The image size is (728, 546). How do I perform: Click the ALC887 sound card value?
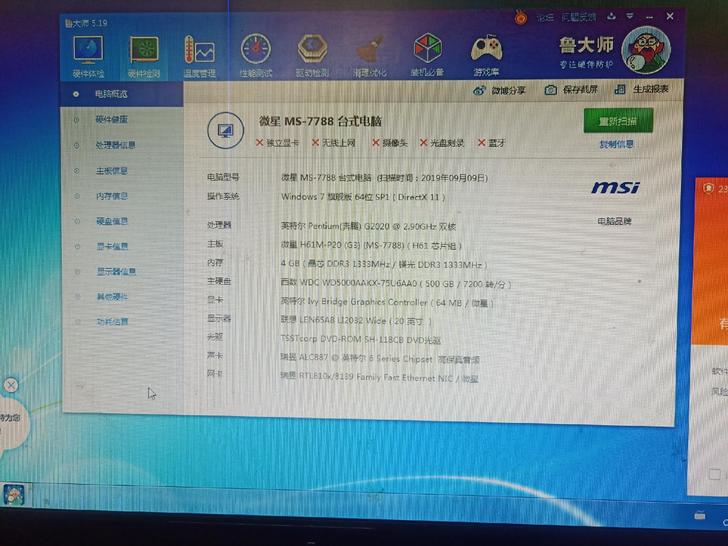coord(380,359)
